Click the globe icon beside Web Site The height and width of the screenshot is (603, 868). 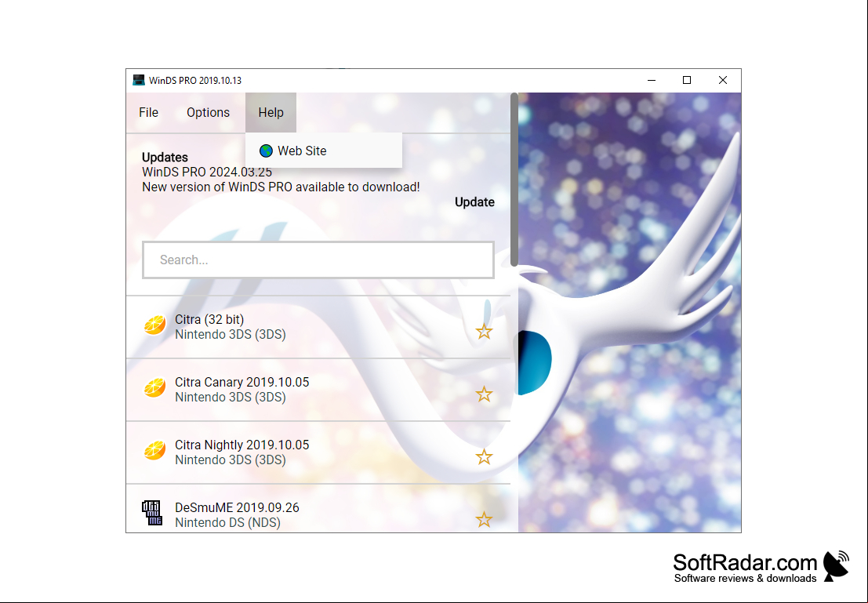(266, 151)
